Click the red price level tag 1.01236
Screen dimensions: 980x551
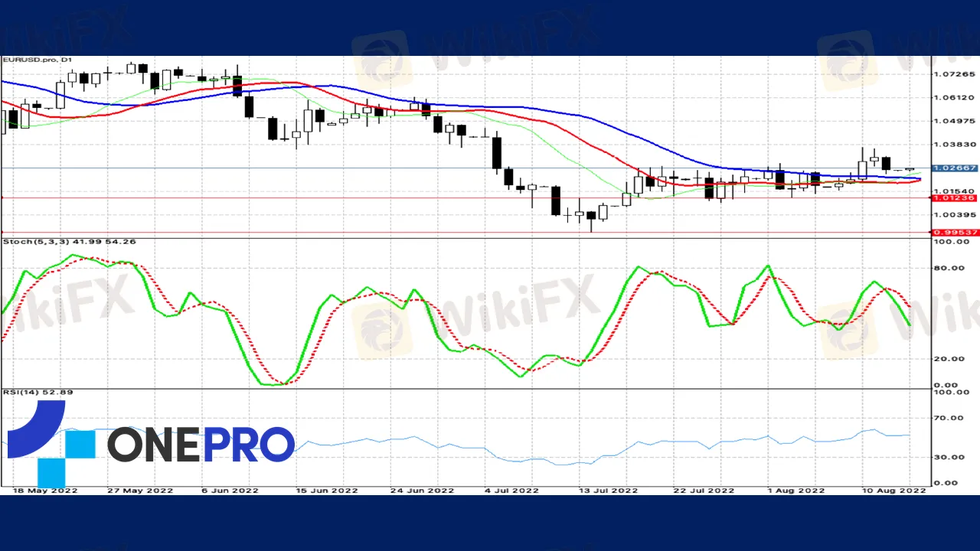pyautogui.click(x=953, y=198)
